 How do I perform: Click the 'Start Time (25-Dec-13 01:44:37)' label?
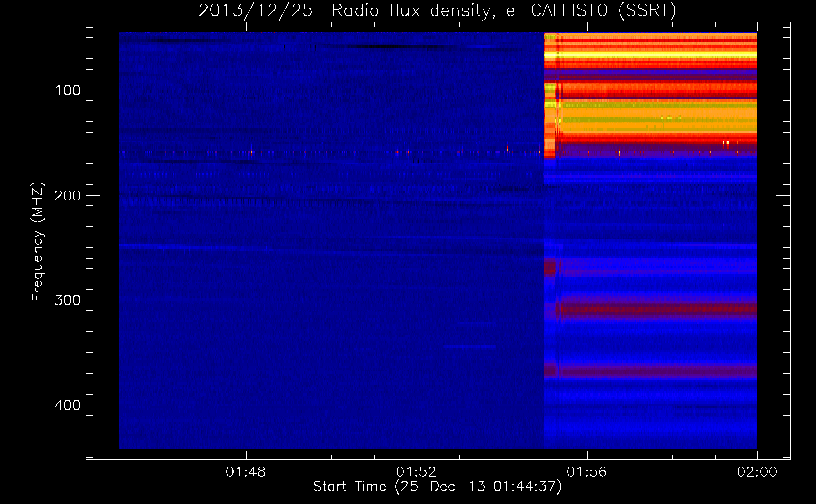coord(437,487)
